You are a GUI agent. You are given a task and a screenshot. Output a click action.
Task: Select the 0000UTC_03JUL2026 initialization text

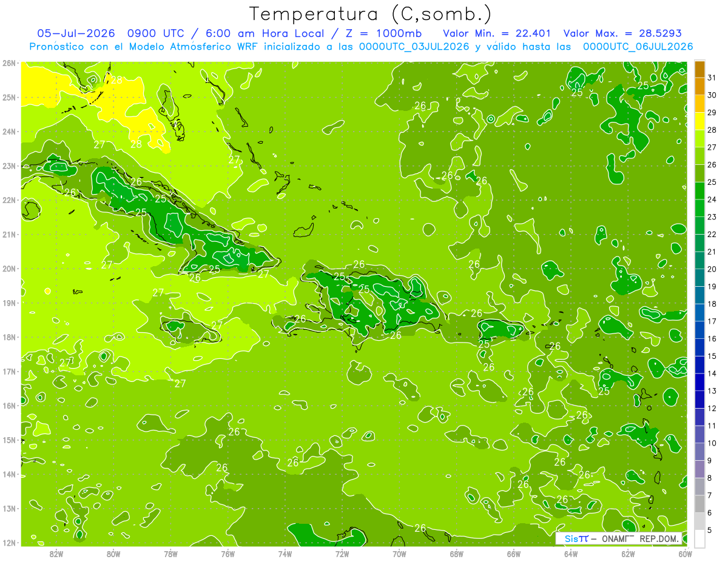click(x=414, y=46)
